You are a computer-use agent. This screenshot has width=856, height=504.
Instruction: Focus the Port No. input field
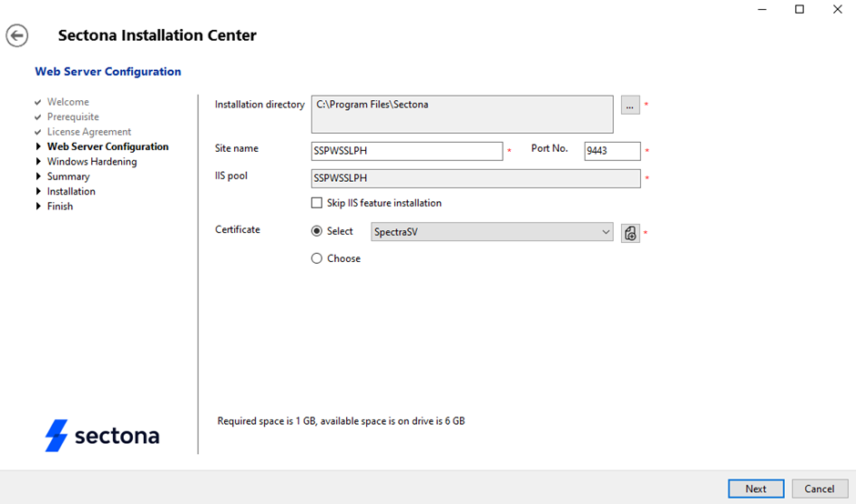coord(612,151)
